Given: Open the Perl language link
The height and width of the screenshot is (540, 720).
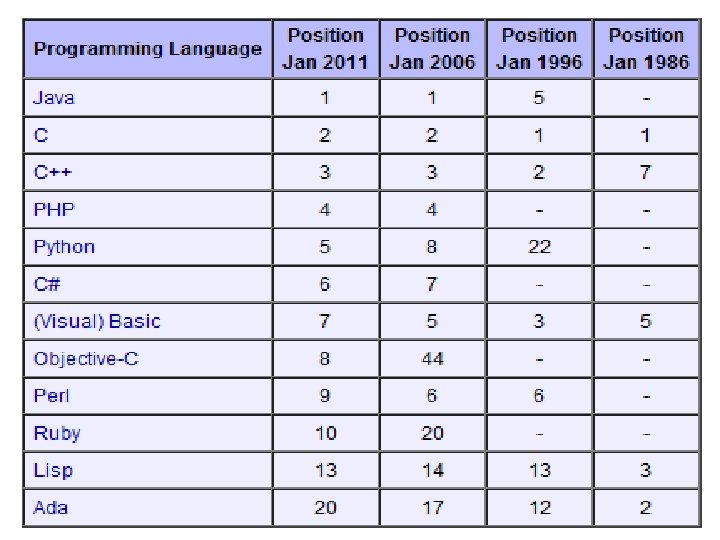Looking at the screenshot, I should pos(51,396).
